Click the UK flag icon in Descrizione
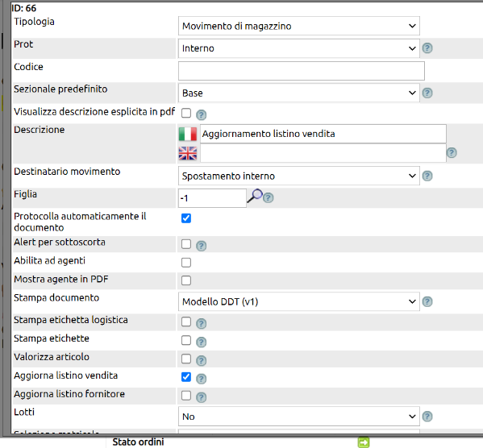 tap(188, 153)
